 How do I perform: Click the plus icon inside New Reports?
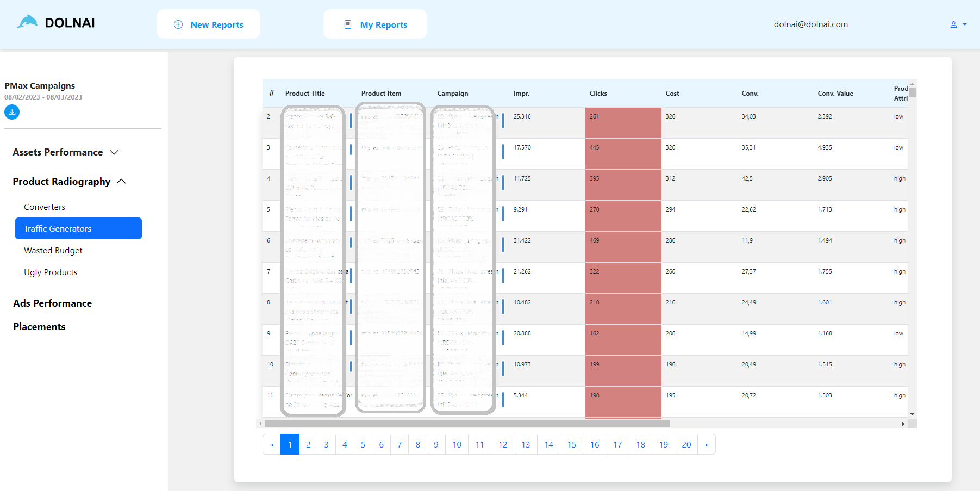(178, 24)
